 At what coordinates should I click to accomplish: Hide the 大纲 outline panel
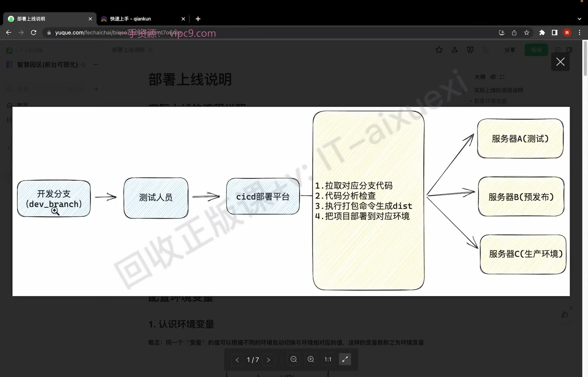(x=493, y=77)
